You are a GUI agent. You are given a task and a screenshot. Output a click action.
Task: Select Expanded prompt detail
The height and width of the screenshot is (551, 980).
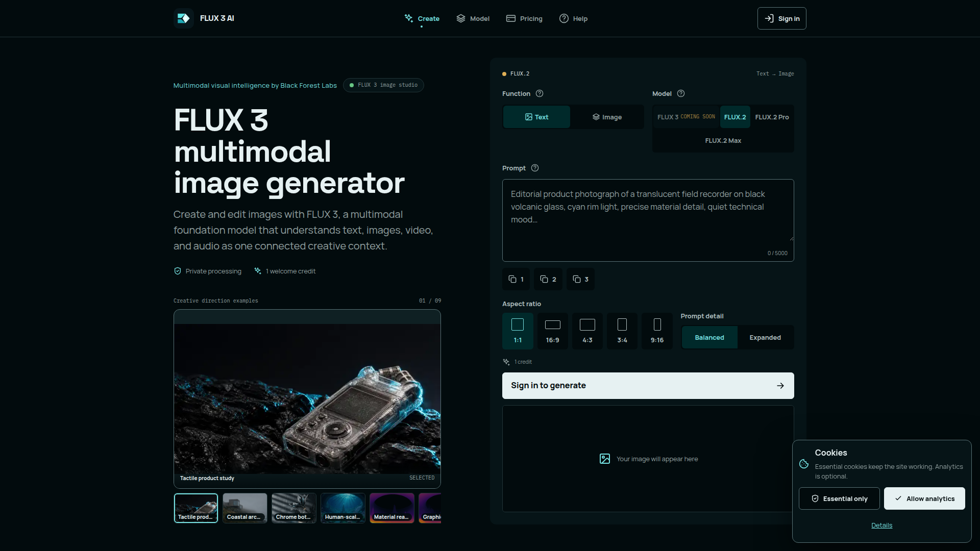(765, 337)
